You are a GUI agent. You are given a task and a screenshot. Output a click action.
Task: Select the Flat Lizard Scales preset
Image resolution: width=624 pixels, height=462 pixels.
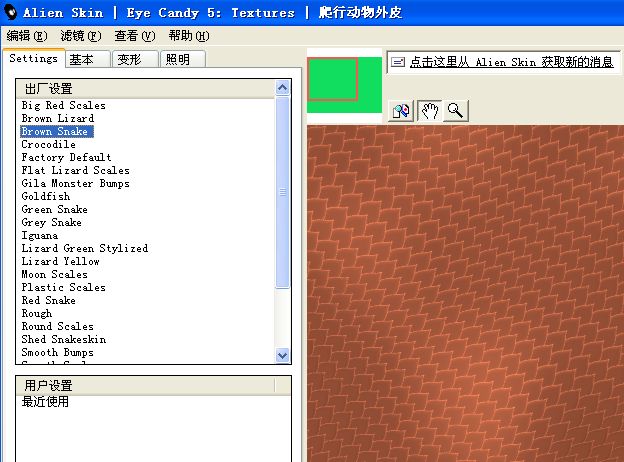point(75,170)
